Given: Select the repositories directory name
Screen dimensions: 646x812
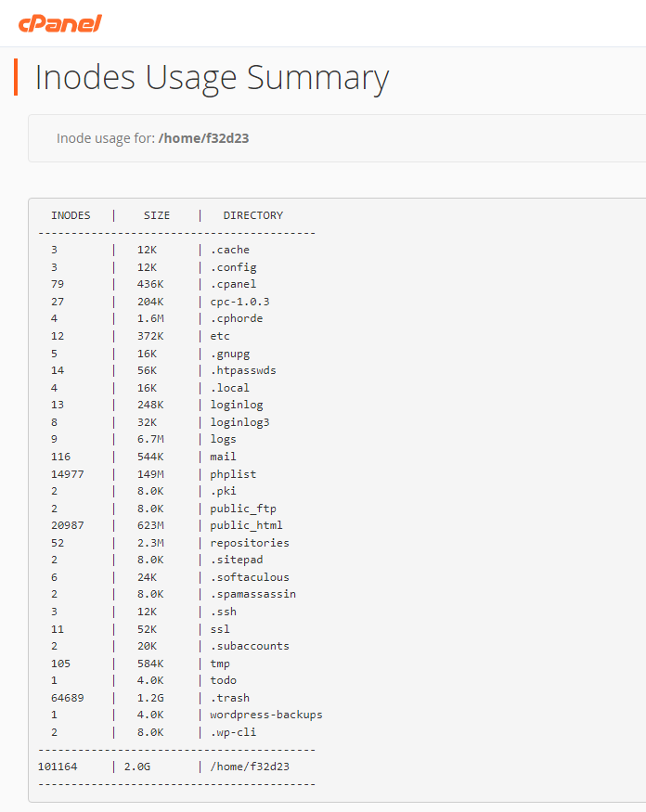Looking at the screenshot, I should (250, 543).
